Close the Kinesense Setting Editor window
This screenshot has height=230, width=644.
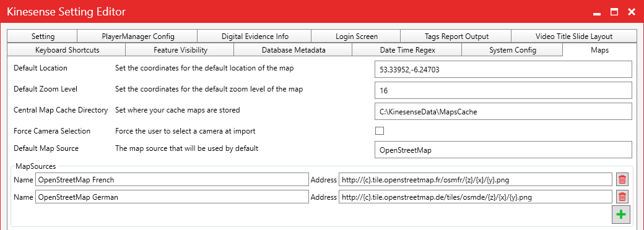(x=632, y=12)
